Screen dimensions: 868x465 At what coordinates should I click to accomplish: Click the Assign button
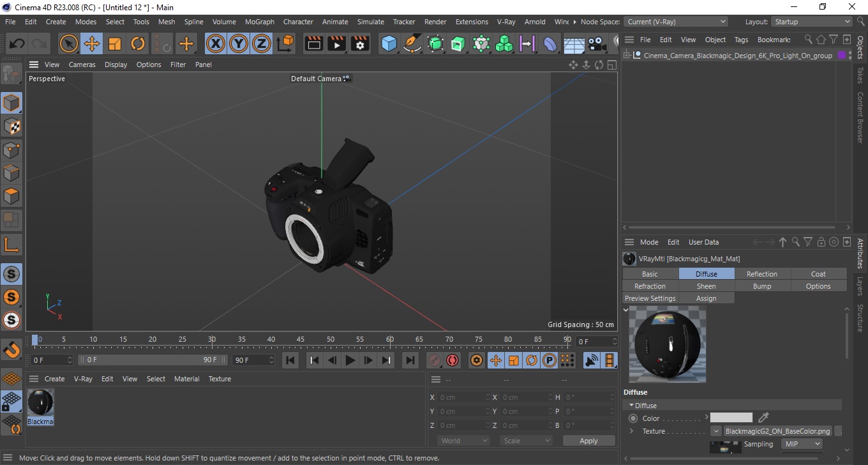pos(706,298)
